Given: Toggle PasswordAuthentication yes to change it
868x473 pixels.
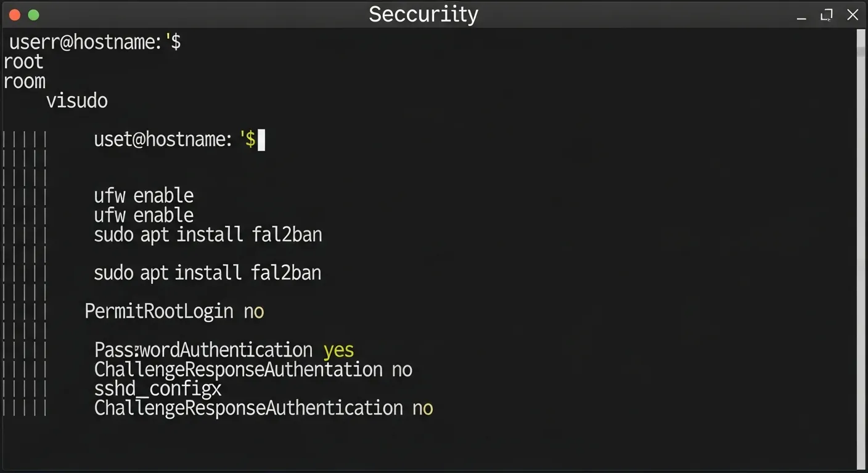Looking at the screenshot, I should click(x=224, y=349).
